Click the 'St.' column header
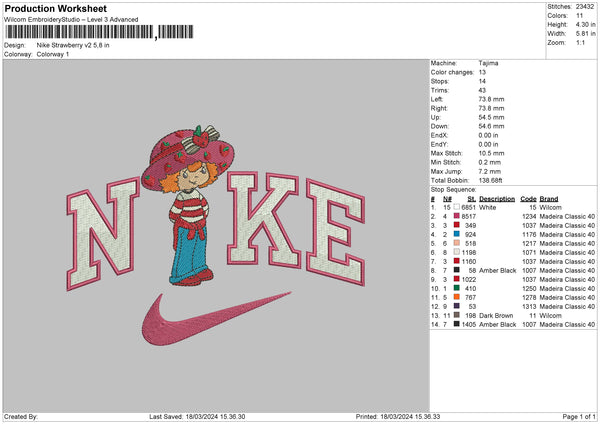This screenshot has width=600, height=424. tap(472, 199)
